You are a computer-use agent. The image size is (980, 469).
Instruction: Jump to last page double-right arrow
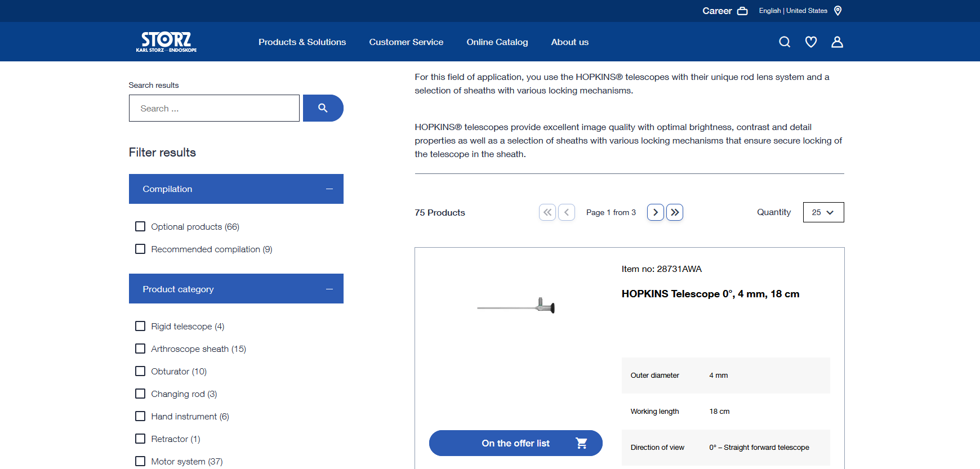(675, 212)
